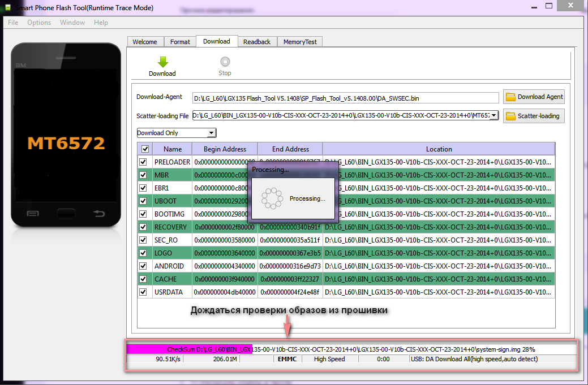
Task: Toggle the select-all header checkbox
Action: click(x=145, y=149)
